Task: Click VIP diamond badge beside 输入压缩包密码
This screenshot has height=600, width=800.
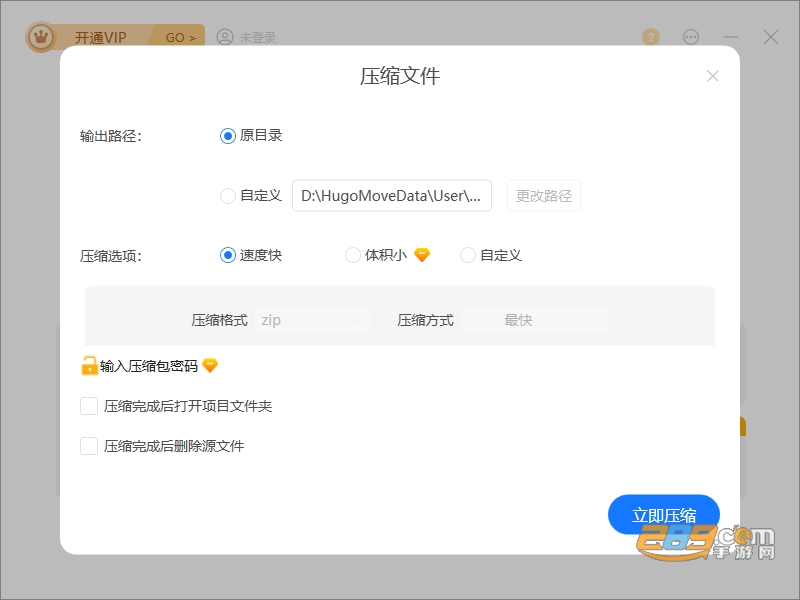Action: 210,365
